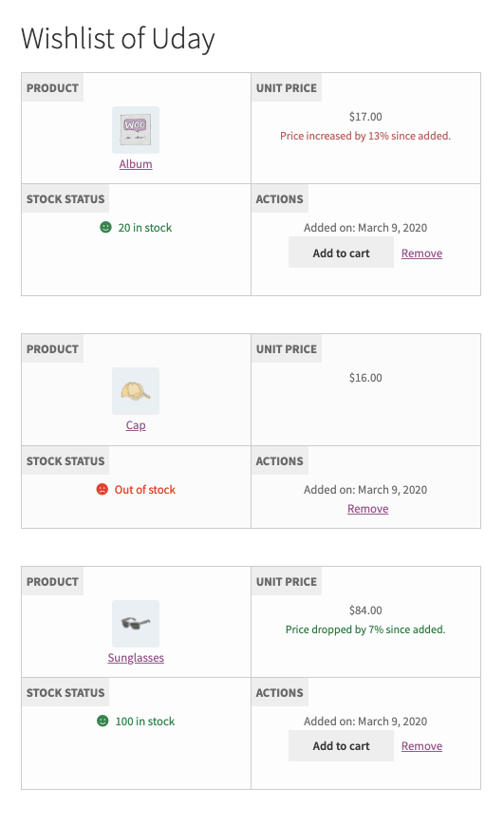Click the green smiley beside 100 in stock
Viewport: 504px width, 825px height.
click(103, 721)
